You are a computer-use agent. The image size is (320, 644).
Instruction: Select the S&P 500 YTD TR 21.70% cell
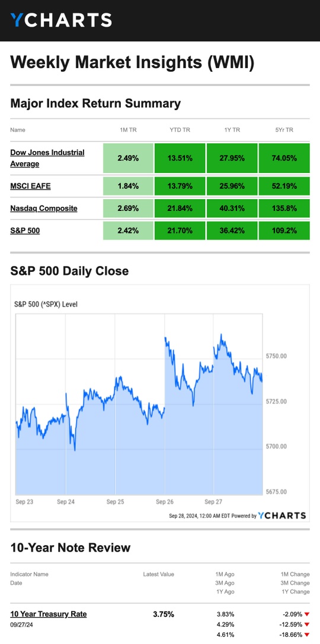tap(180, 230)
